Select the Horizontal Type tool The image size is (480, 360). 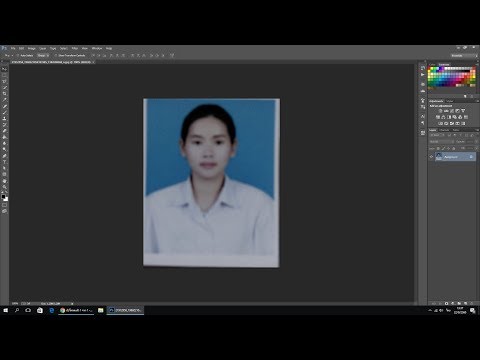click(x=4, y=162)
